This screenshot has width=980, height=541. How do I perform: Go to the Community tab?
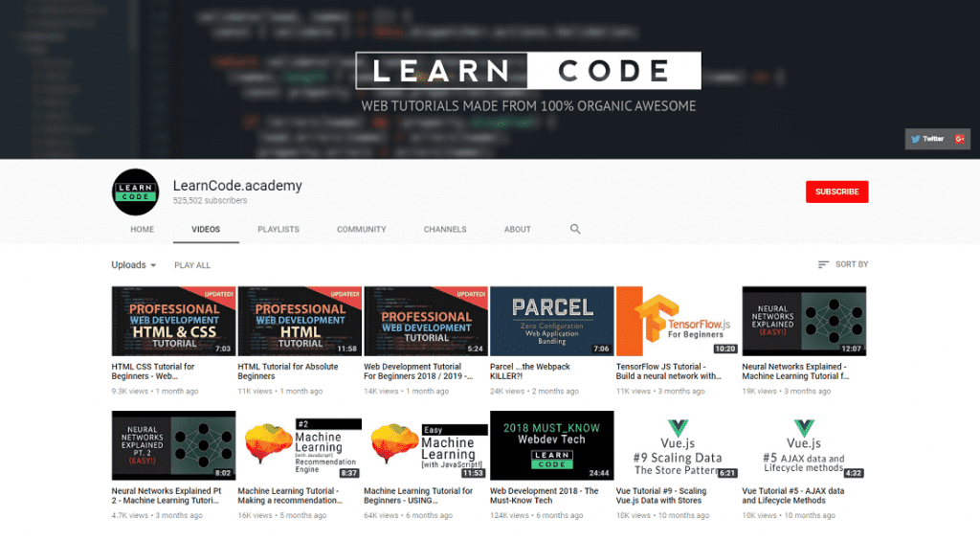361,230
